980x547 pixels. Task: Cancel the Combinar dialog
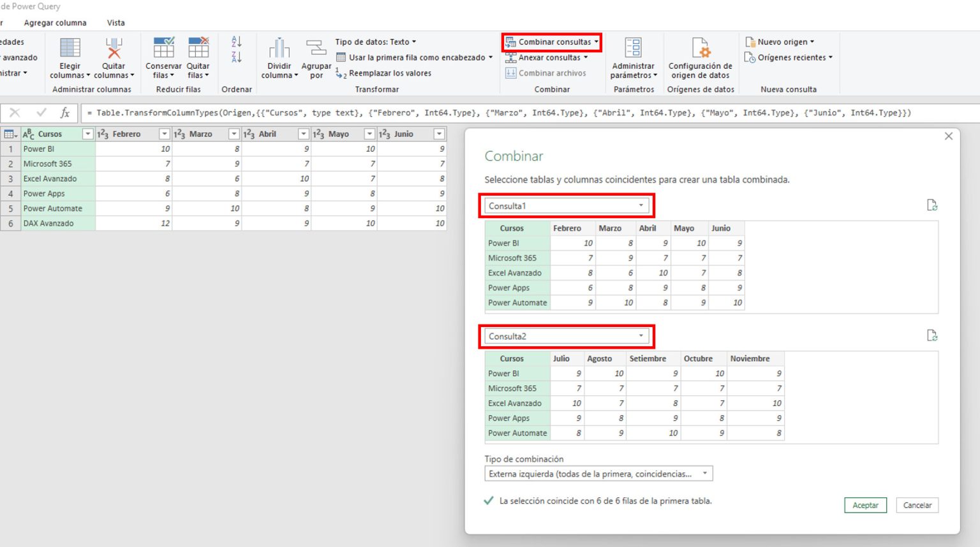(917, 505)
